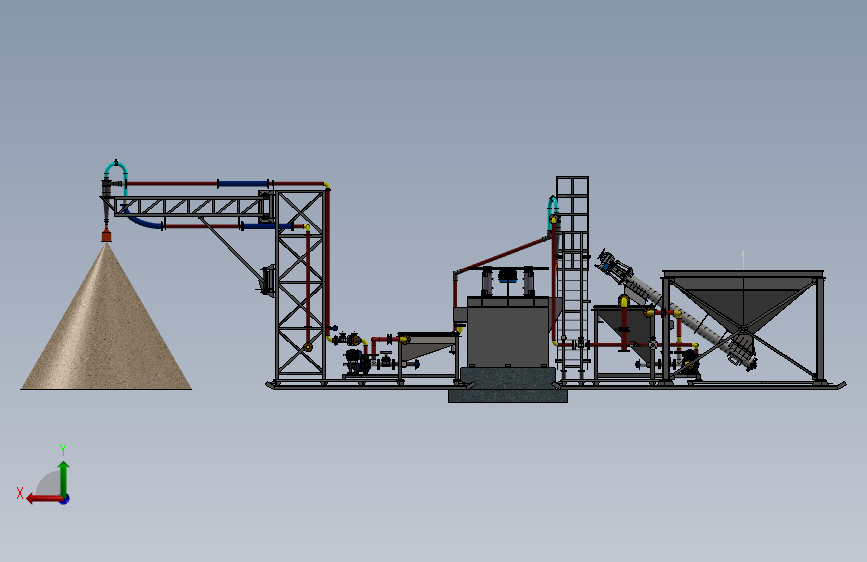Select the horizontal truss boom
867x562 pixels.
189,206
